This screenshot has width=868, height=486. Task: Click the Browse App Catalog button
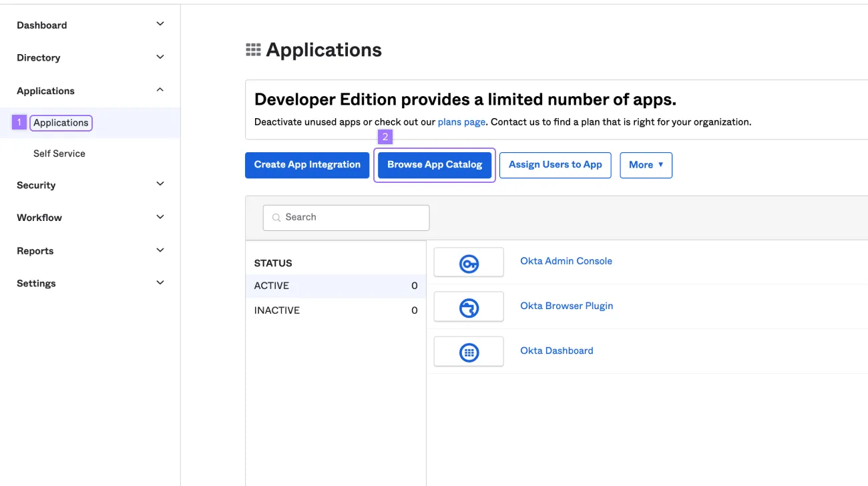434,164
